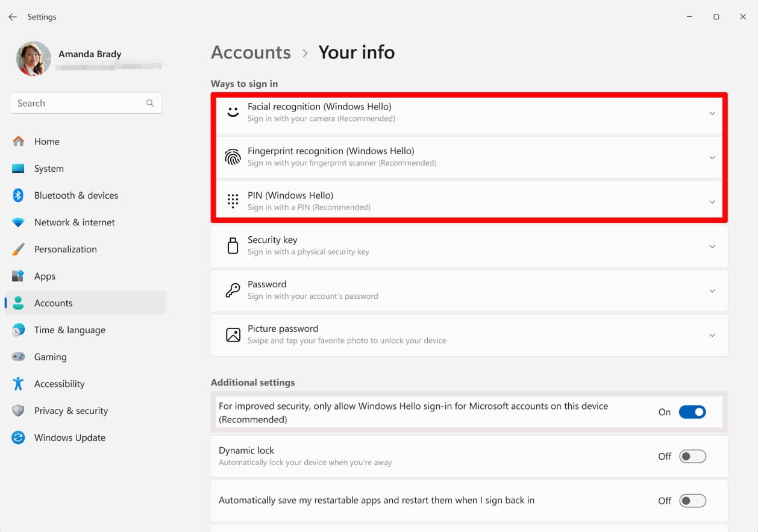This screenshot has width=758, height=532.
Task: Click the Picture password image icon
Action: click(233, 335)
